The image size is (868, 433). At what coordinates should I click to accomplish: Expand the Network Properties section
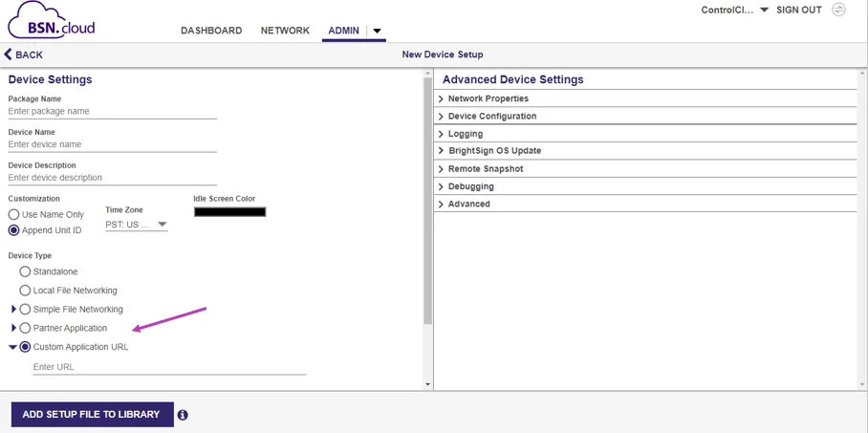pos(645,98)
